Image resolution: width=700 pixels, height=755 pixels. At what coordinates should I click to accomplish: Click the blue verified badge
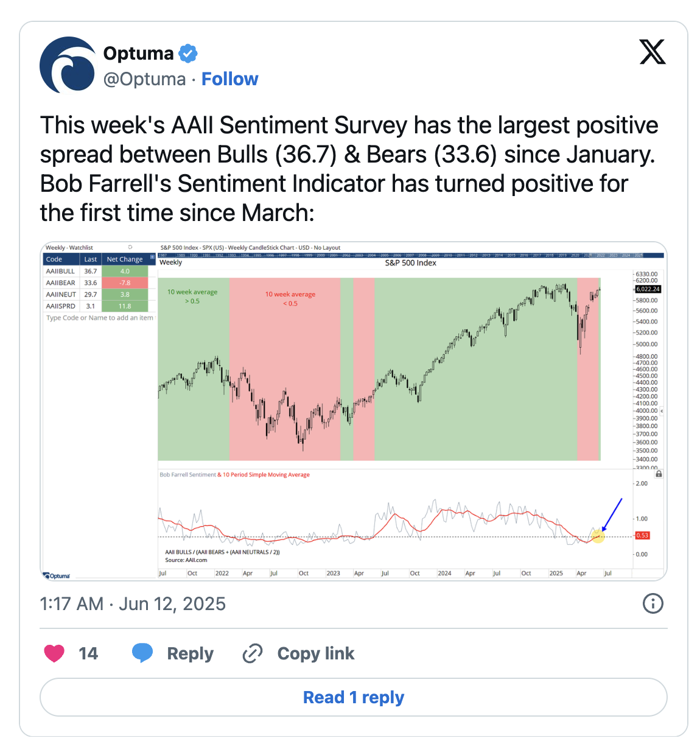(188, 54)
